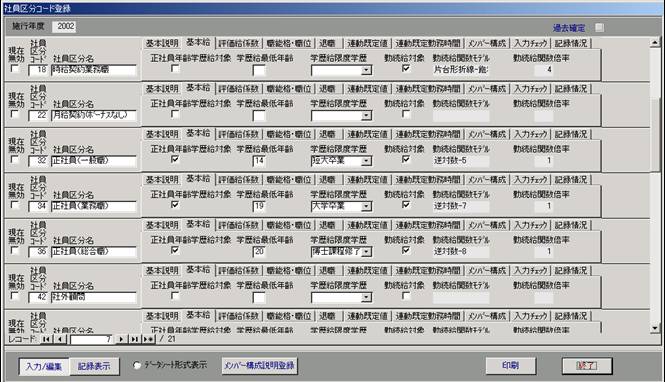Open 学歴給限度学歴 dropdown for code 34
This screenshot has height=382, width=665.
pos(366,206)
